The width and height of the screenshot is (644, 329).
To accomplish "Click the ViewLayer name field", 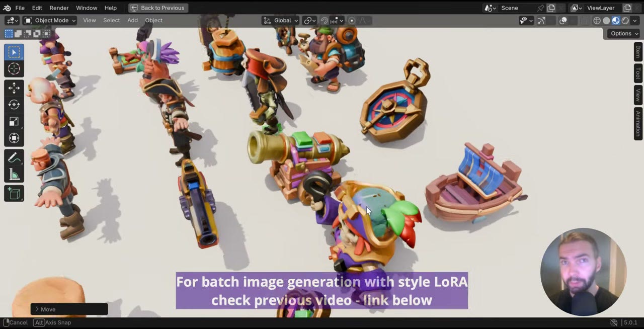I will click(602, 8).
